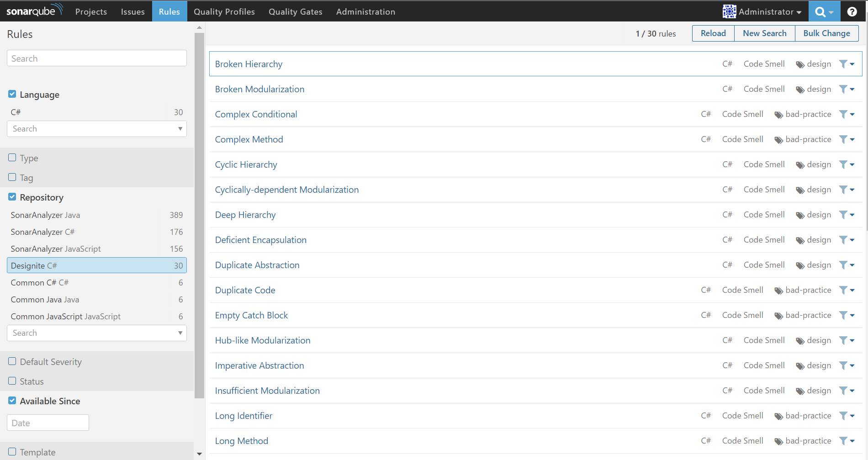Open the help question mark icon
Image resolution: width=868 pixels, height=460 pixels.
pyautogui.click(x=852, y=11)
